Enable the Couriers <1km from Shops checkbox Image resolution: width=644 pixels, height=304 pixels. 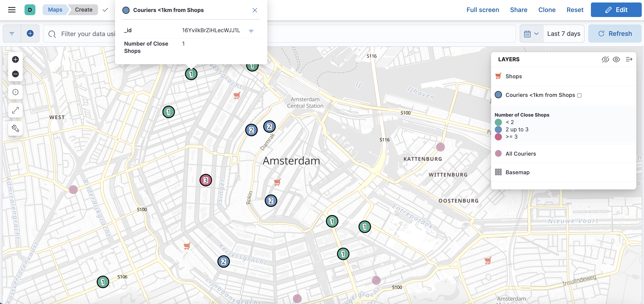[580, 95]
